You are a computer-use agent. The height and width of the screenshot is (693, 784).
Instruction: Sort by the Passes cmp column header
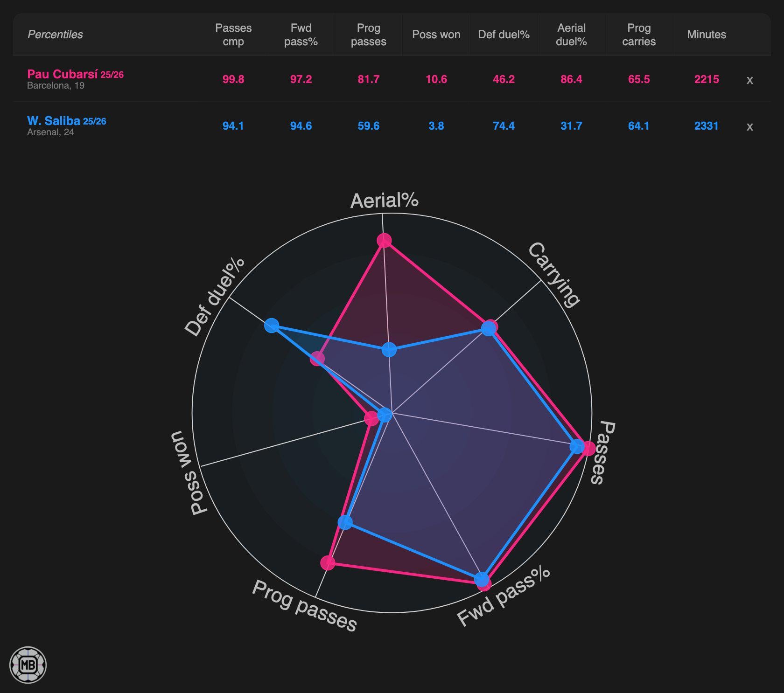(233, 35)
